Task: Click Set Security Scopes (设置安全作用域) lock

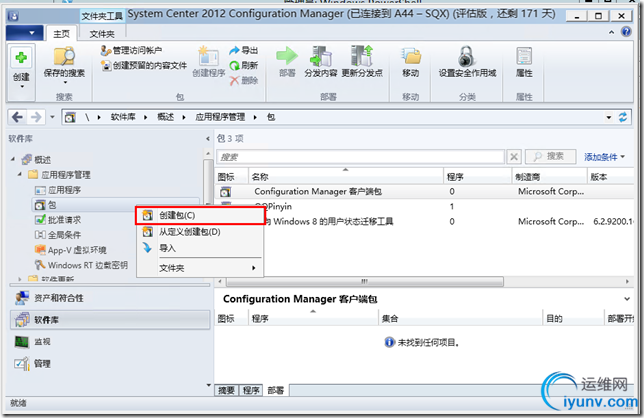Action: tap(467, 56)
